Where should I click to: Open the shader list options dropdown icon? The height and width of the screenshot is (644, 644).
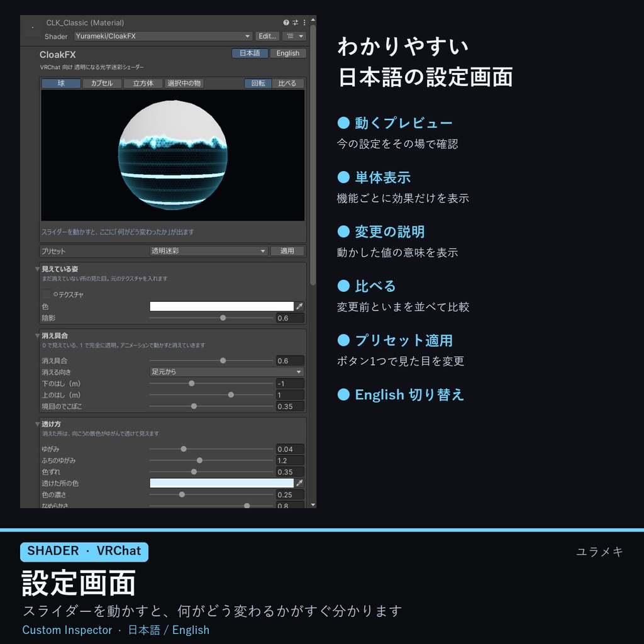[x=294, y=36]
